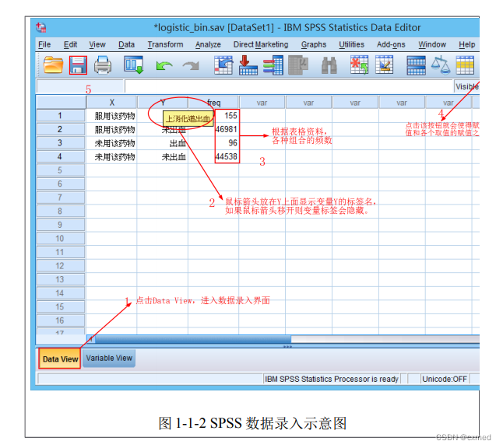Screen dimensions: 503x448
Task: Open the Help menu
Action: (x=466, y=44)
